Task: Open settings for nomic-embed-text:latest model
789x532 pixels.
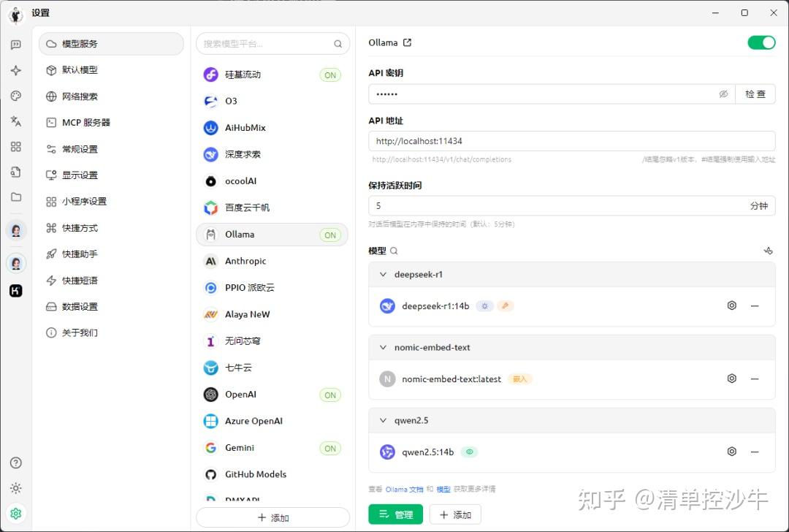Action: click(x=731, y=379)
